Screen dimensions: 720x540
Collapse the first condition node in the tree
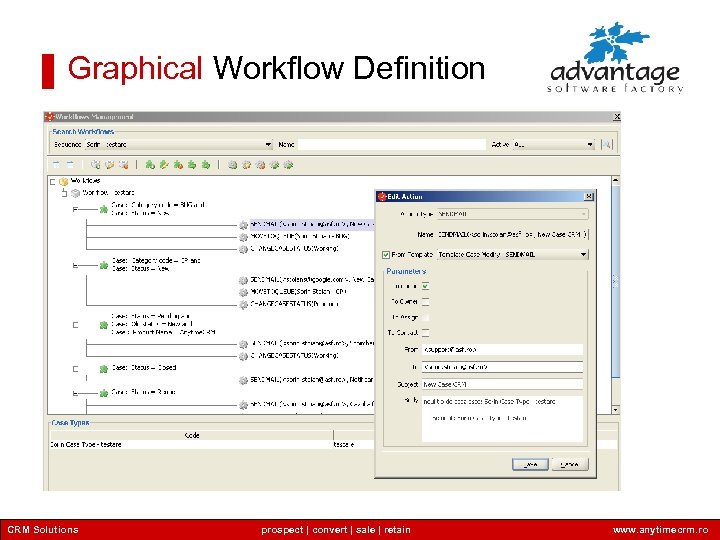coord(75,209)
